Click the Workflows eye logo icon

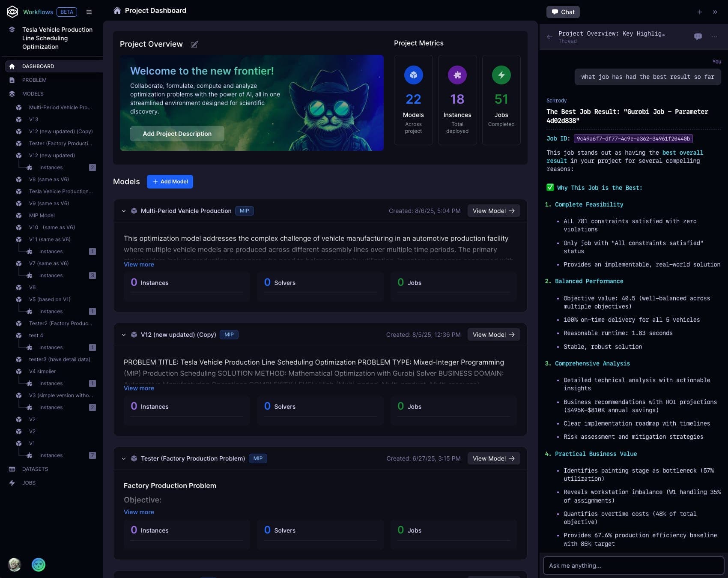pyautogui.click(x=12, y=12)
